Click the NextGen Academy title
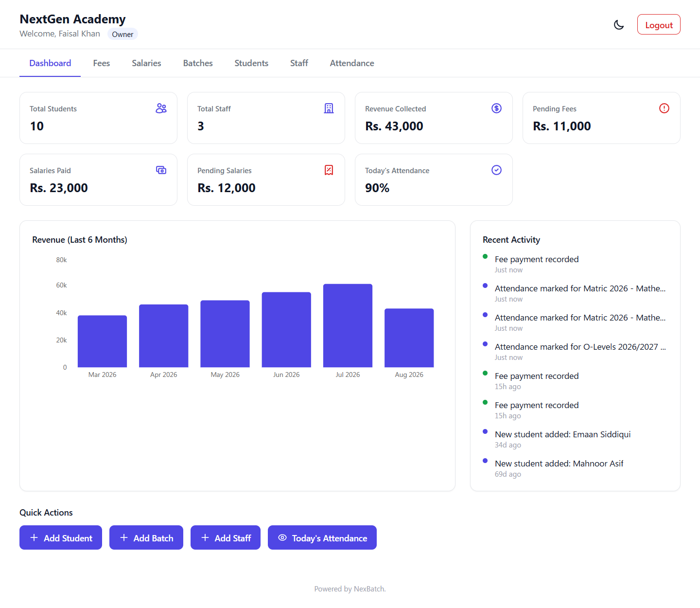Image resolution: width=700 pixels, height=608 pixels. [72, 19]
